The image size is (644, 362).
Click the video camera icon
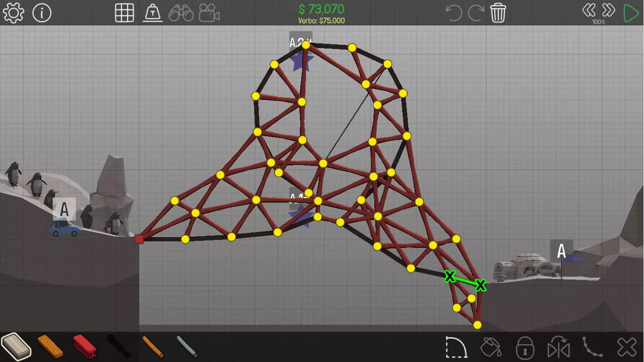(209, 13)
